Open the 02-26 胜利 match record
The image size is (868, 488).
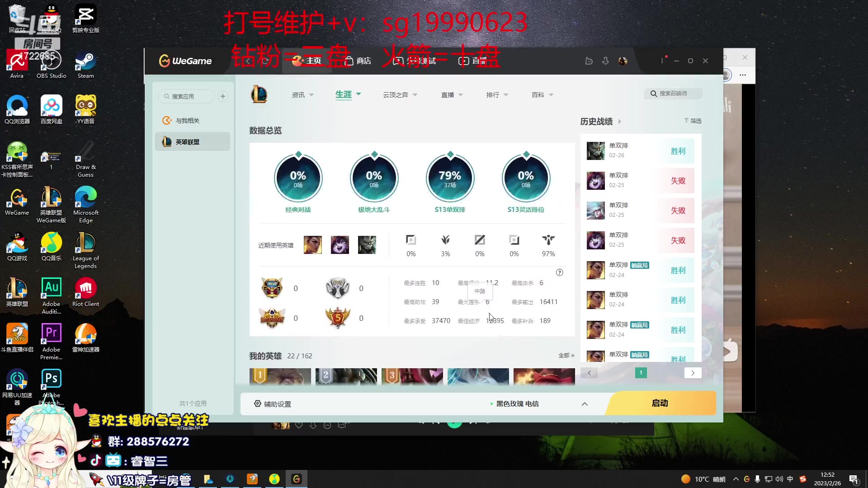click(640, 150)
